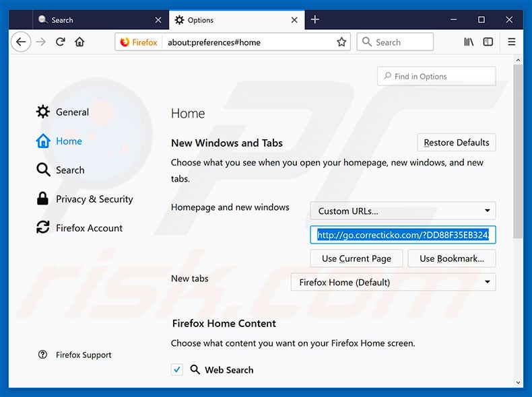Reload the current page
The width and height of the screenshot is (532, 397).
click(x=61, y=42)
